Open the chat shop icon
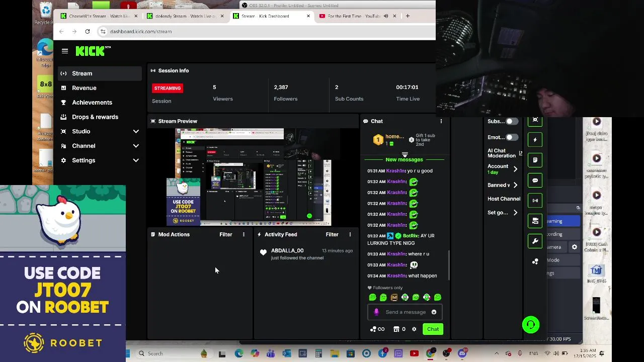The width and height of the screenshot is (644, 362). 396,329
